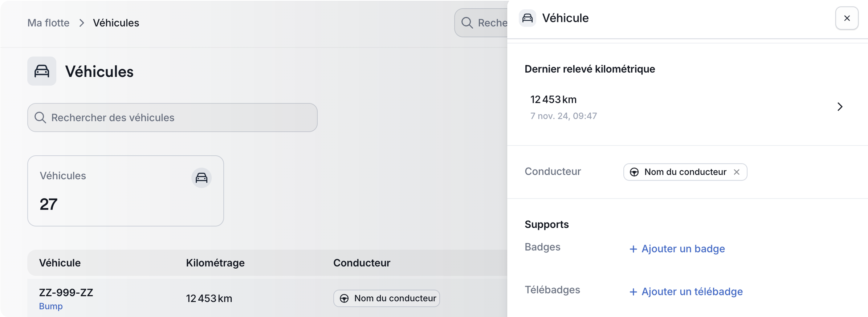
Task: Click magnifier icon in Rechercher des véhicules field
Action: (x=40, y=118)
